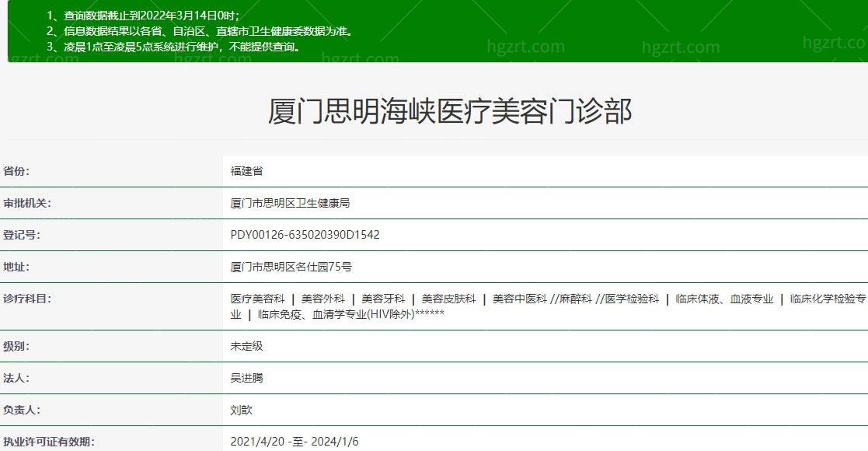Select the 省份 label
This screenshot has width=868, height=451.
coord(16,171)
